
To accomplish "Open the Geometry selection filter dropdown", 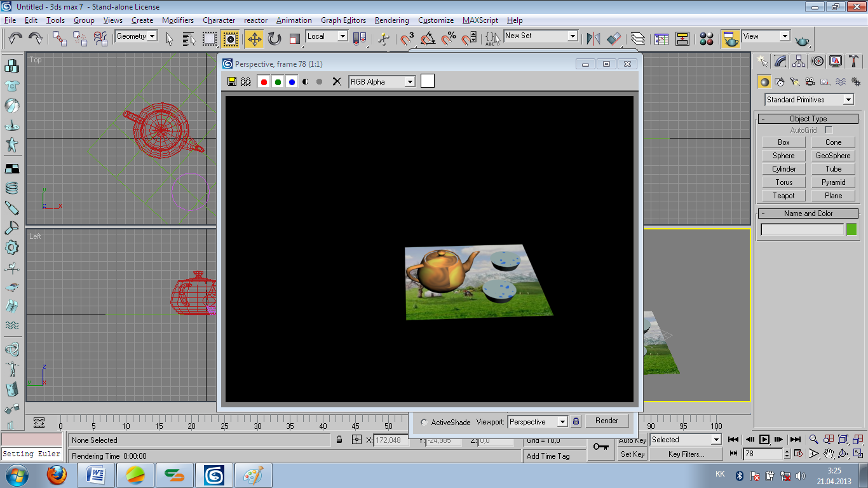I will 152,36.
